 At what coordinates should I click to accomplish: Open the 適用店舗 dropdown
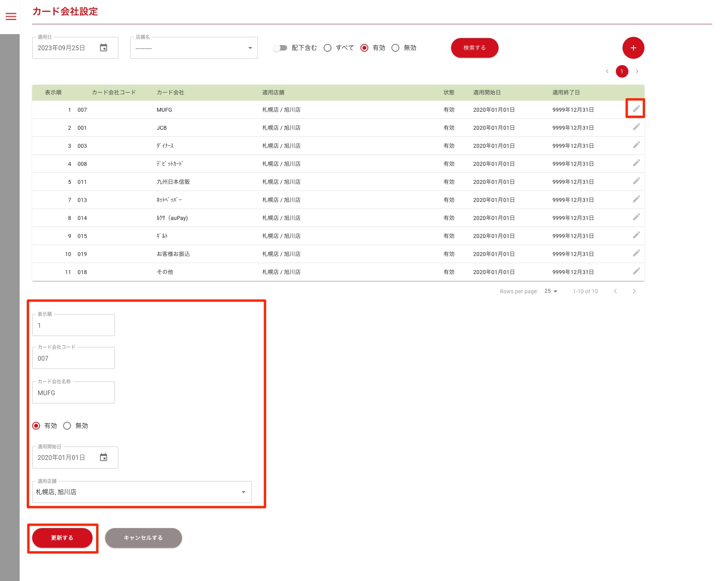point(142,492)
